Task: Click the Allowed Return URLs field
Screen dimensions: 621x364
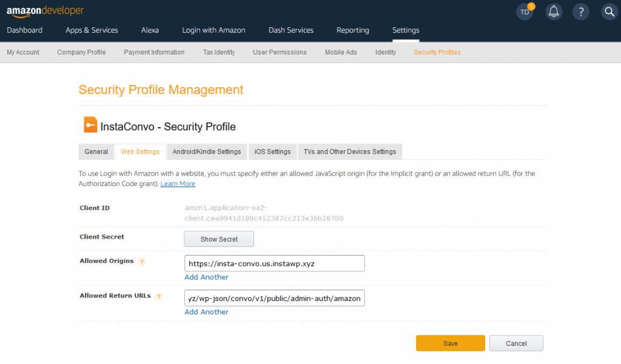Action: (275, 299)
